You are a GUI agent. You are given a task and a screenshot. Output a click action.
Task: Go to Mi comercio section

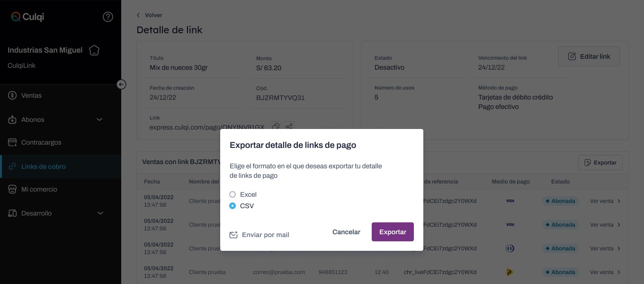coord(39,189)
